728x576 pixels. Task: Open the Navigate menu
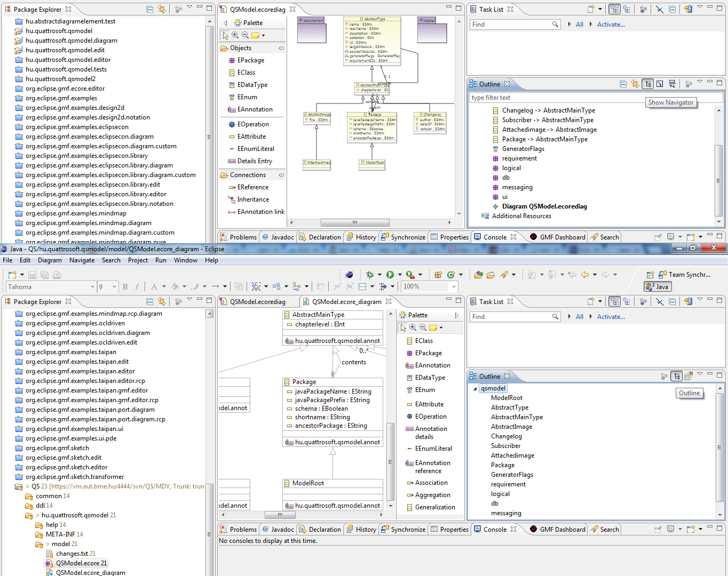(82, 260)
